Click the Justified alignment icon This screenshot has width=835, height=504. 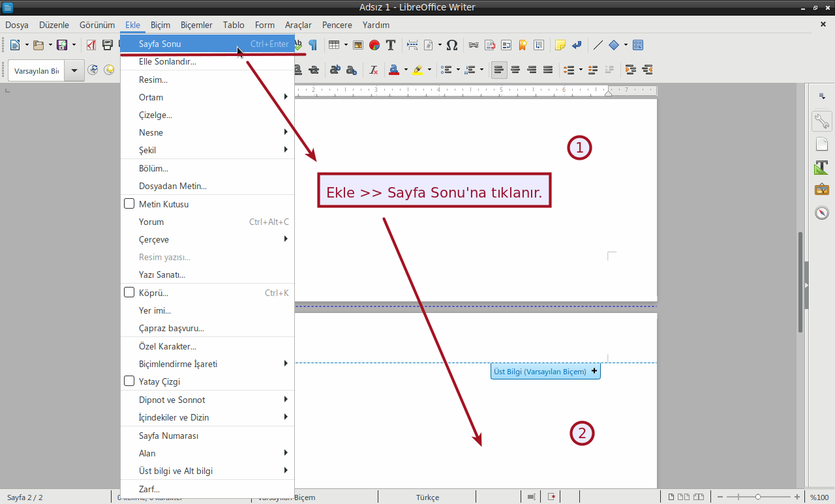coord(548,70)
